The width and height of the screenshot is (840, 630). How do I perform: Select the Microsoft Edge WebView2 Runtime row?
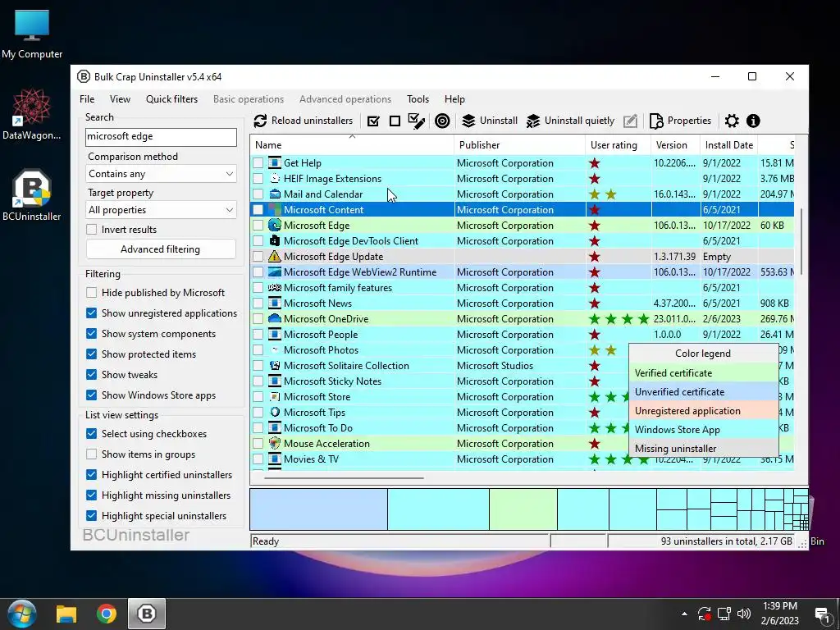click(x=523, y=272)
